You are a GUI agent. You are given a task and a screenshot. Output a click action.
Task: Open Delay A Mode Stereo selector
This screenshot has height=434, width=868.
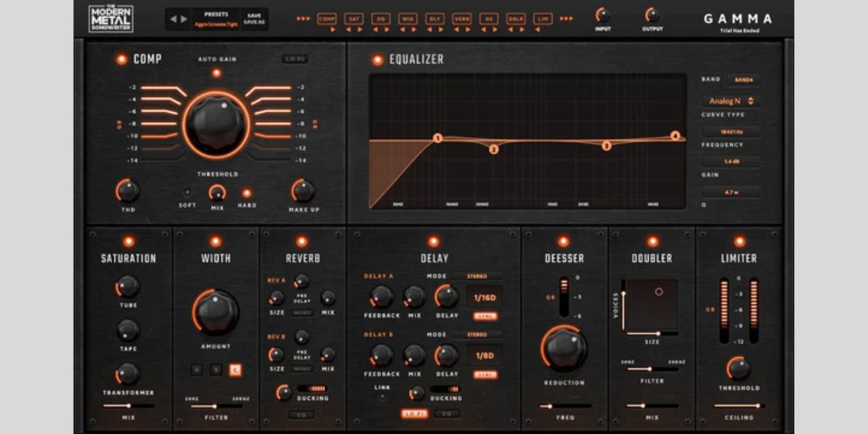477,276
